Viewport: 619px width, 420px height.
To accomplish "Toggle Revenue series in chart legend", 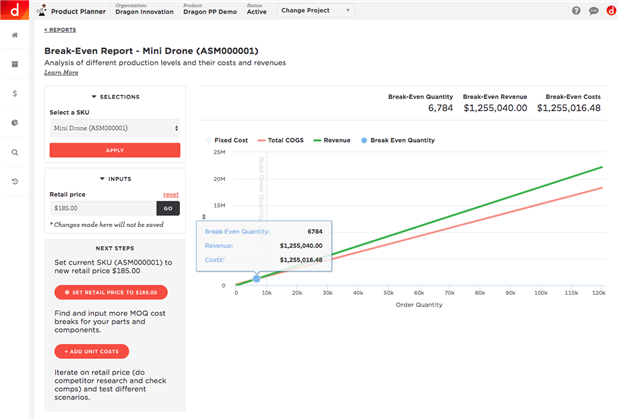I will pos(337,141).
